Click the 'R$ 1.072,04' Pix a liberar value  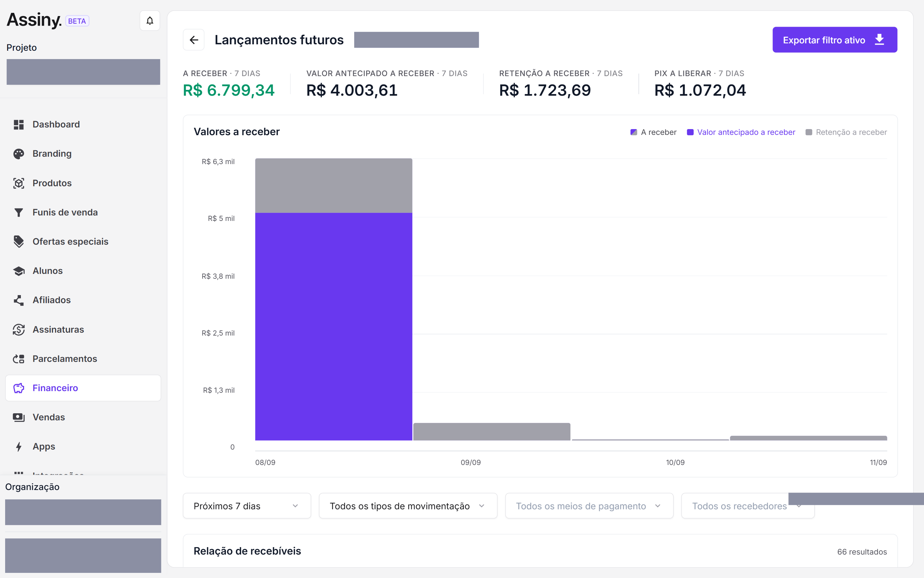700,90
